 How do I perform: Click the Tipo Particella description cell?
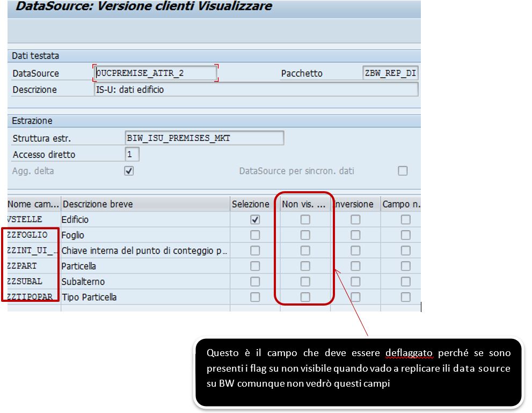(x=145, y=298)
